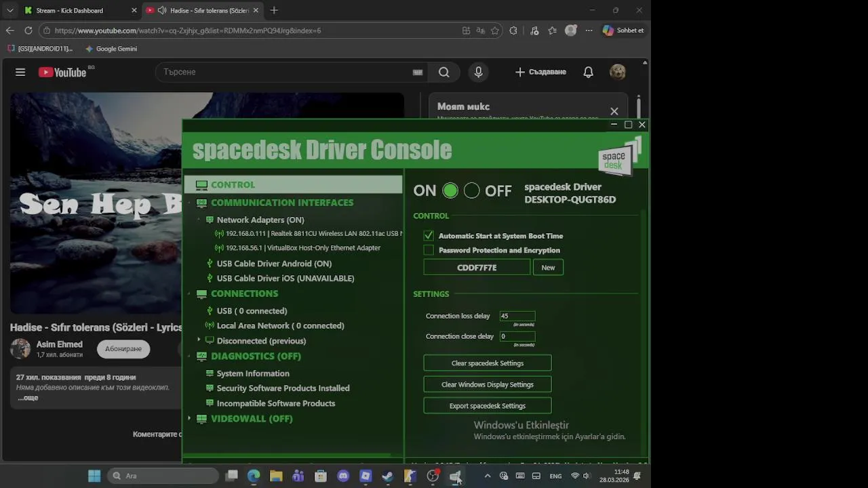868x488 pixels.
Task: Click the VIDEOWALL (OFF) grid icon
Action: click(201, 419)
